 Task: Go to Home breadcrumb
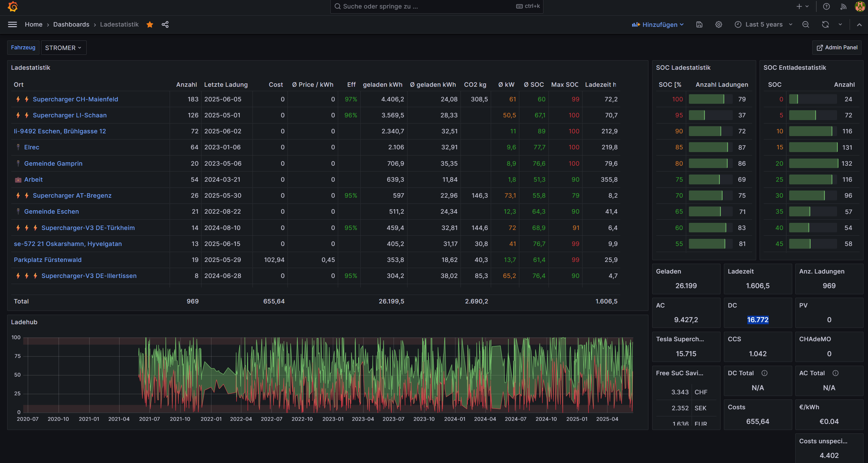click(33, 24)
